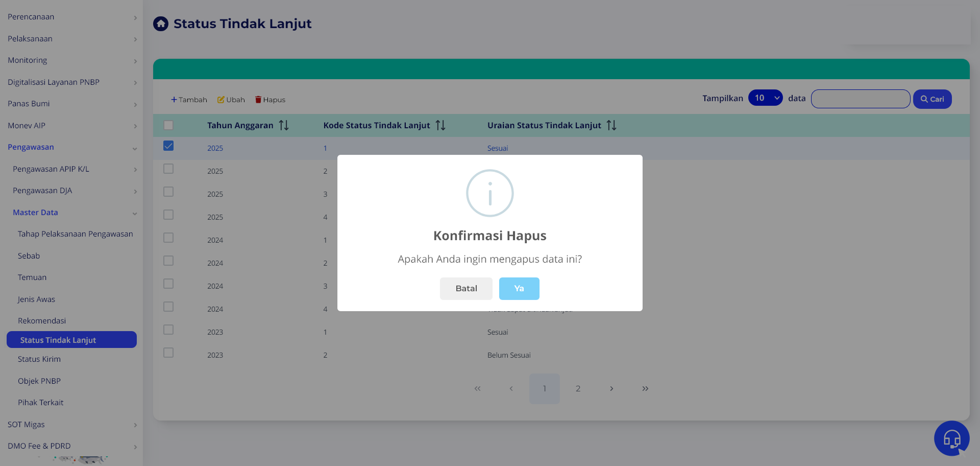Image resolution: width=980 pixels, height=466 pixels.
Task: Collapse the Master Data section
Action: click(x=35, y=212)
